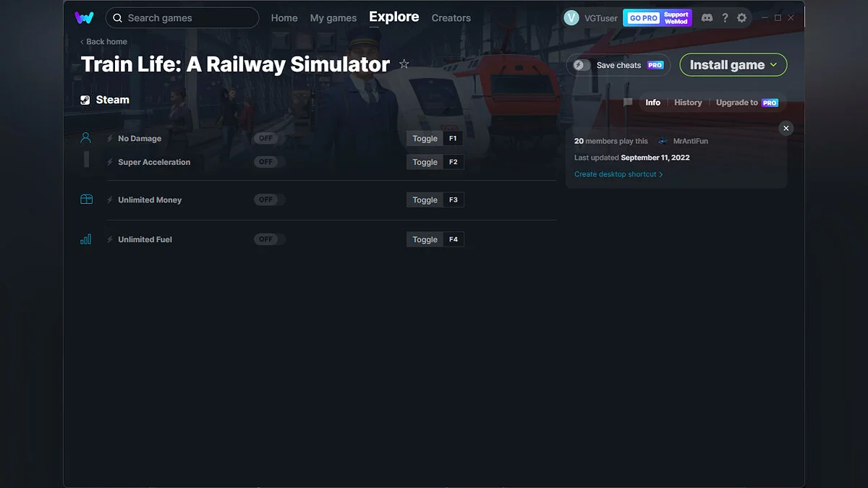The width and height of the screenshot is (868, 488).
Task: Click Toggle button for Unlimited Fuel
Action: tap(425, 239)
